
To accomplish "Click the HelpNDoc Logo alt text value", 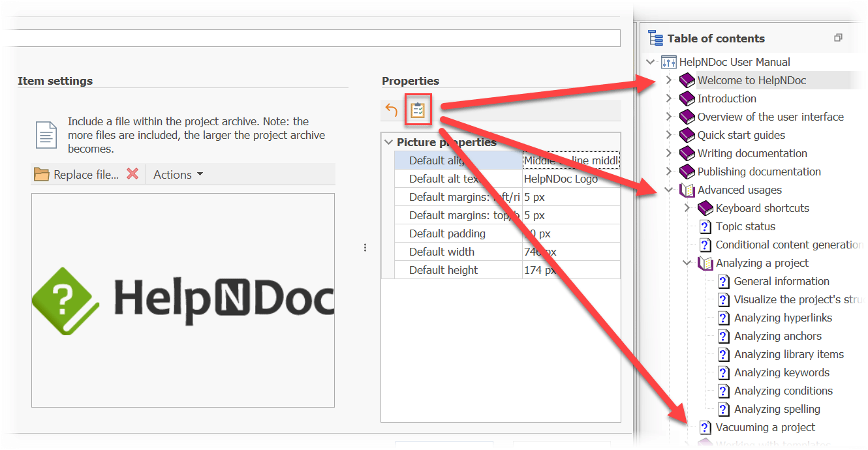I will (571, 179).
